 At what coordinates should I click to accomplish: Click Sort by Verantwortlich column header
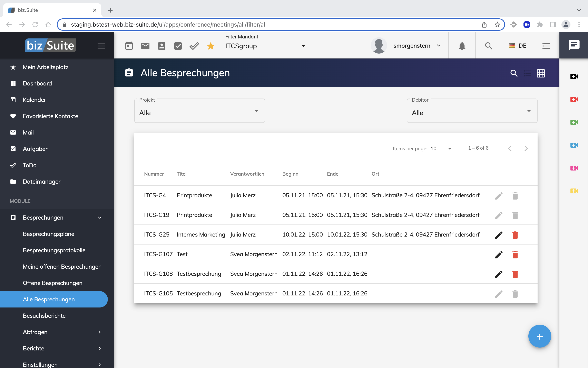[x=247, y=174]
